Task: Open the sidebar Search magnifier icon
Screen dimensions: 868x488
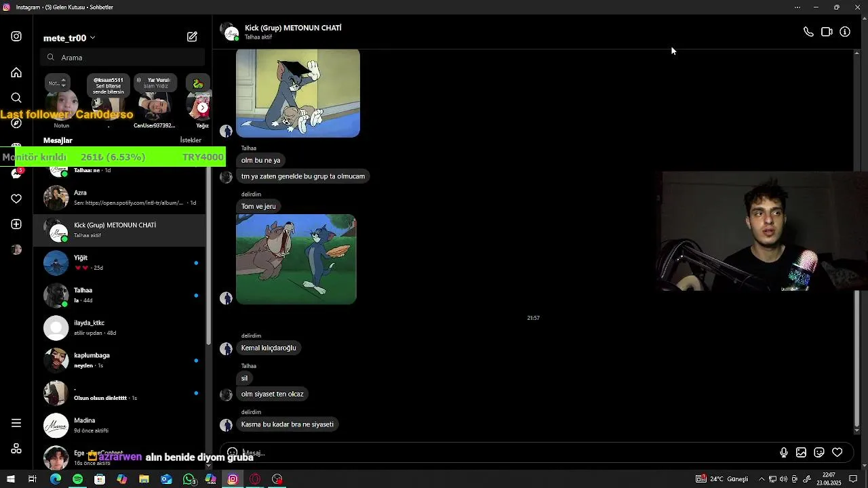Action: 16,98
